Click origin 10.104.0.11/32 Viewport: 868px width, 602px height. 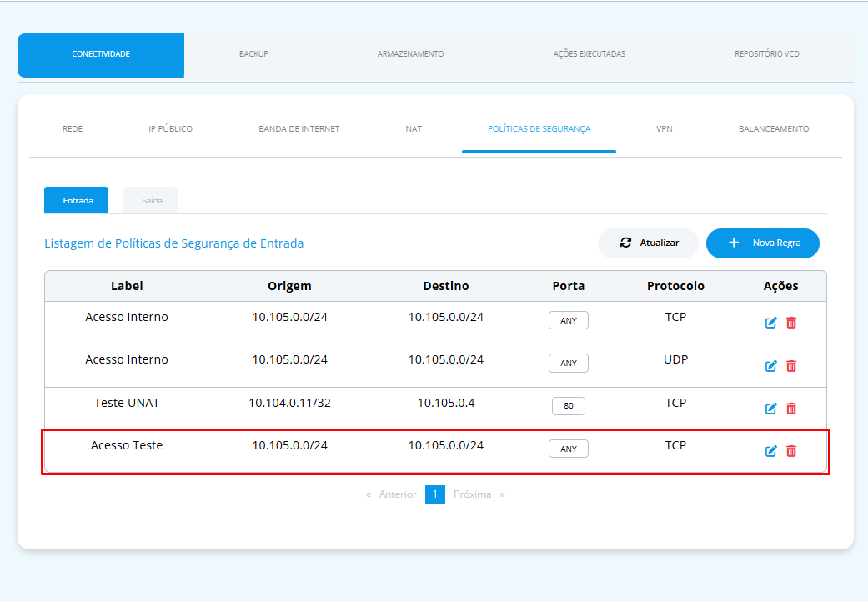click(x=289, y=403)
